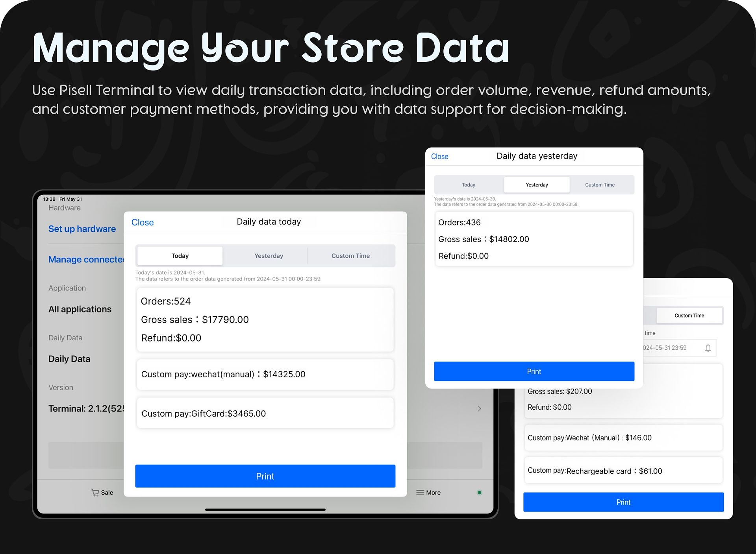
Task: Click Refund:$0.00 in Daily data today dialog
Action: [x=171, y=338]
